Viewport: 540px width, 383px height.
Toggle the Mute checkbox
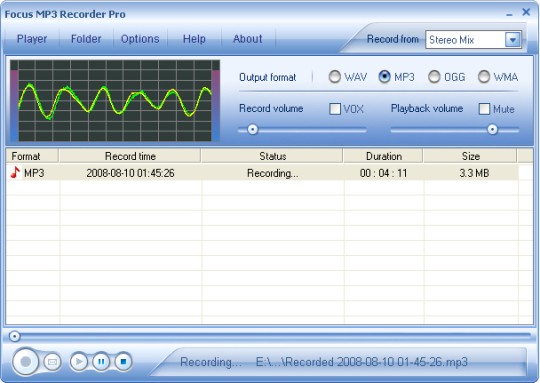point(484,109)
